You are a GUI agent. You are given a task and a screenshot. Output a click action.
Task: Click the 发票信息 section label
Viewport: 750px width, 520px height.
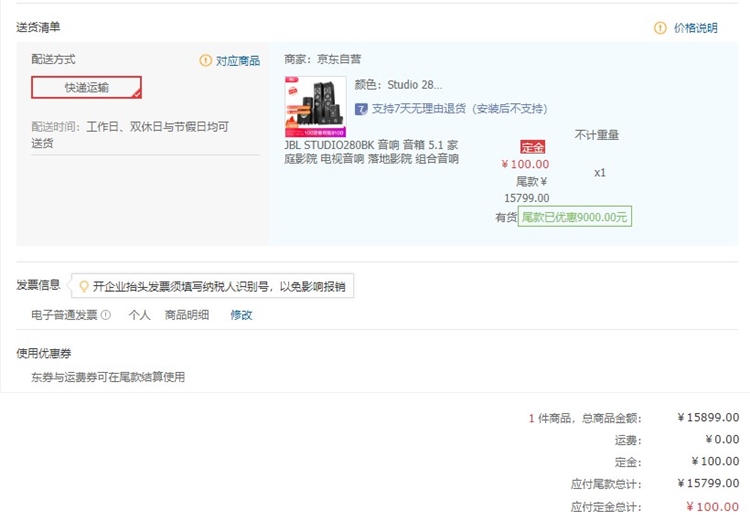tap(38, 285)
